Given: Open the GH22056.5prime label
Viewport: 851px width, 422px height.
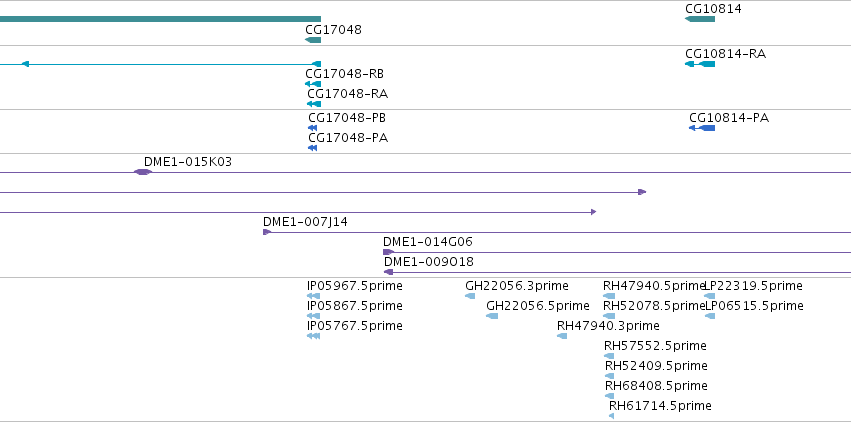Looking at the screenshot, I should pyautogui.click(x=538, y=306).
